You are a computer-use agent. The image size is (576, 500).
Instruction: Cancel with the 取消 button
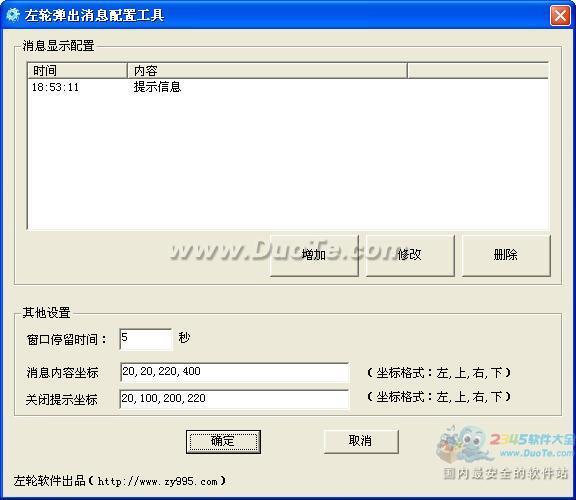[361, 441]
